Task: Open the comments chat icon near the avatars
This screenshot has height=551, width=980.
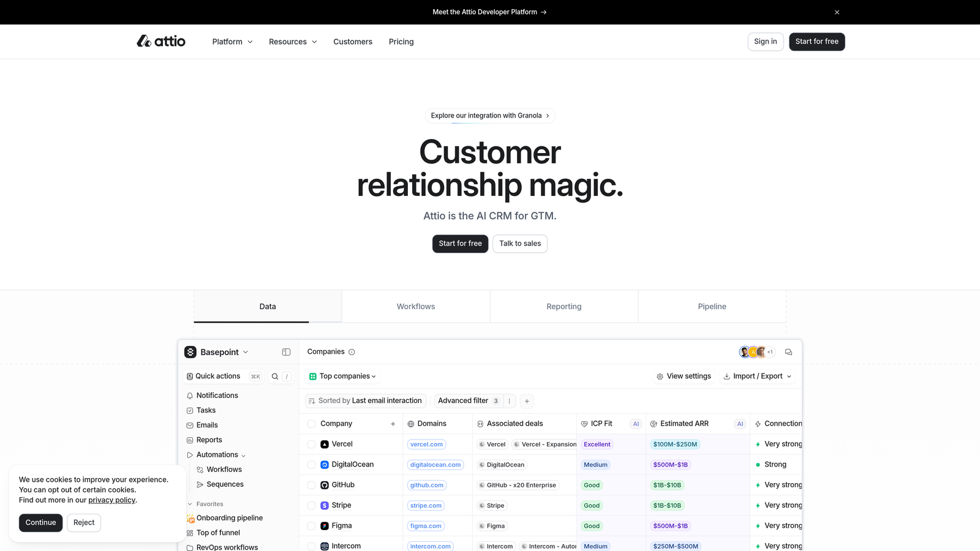Action: point(788,352)
